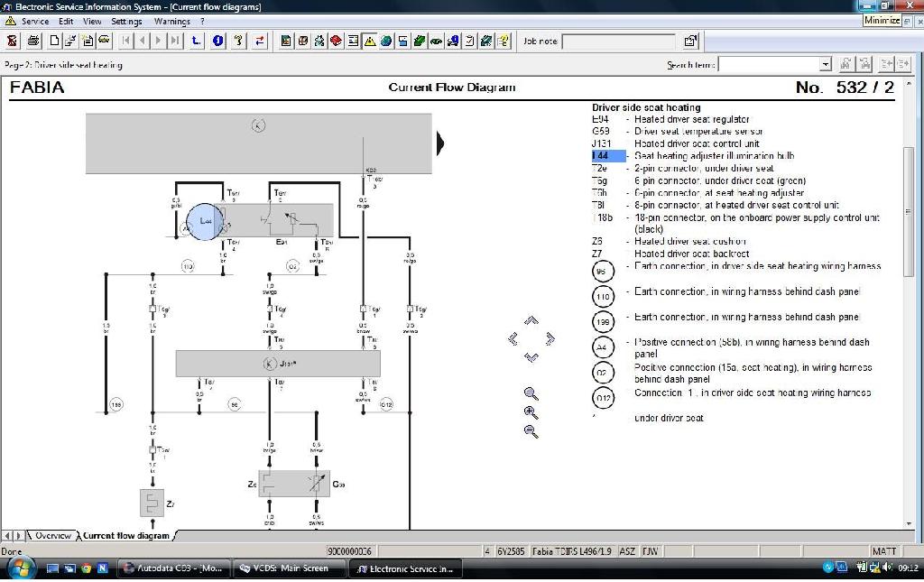Click legend entry 'Heated driver seat control unit'
This screenshot has width=924, height=582.
point(697,143)
